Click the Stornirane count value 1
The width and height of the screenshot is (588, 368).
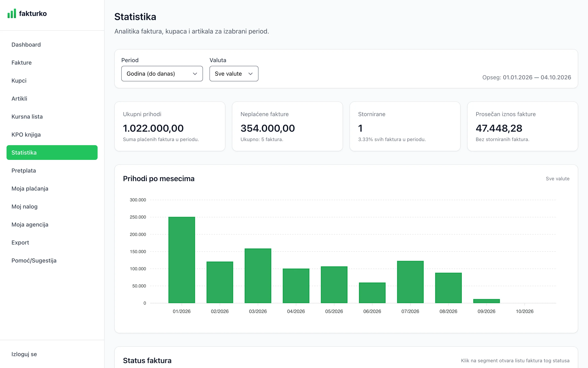(x=360, y=128)
